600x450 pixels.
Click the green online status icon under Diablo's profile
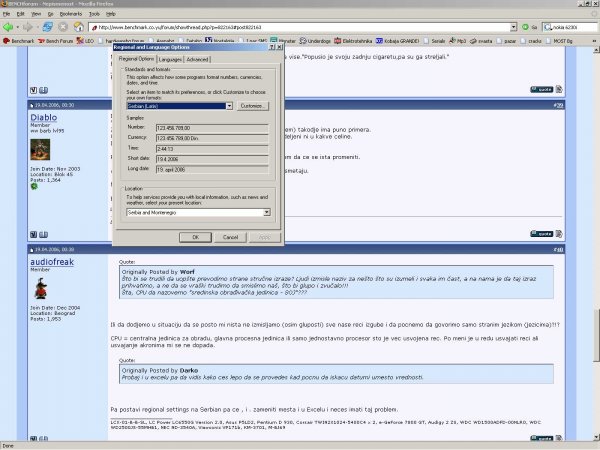point(34,186)
